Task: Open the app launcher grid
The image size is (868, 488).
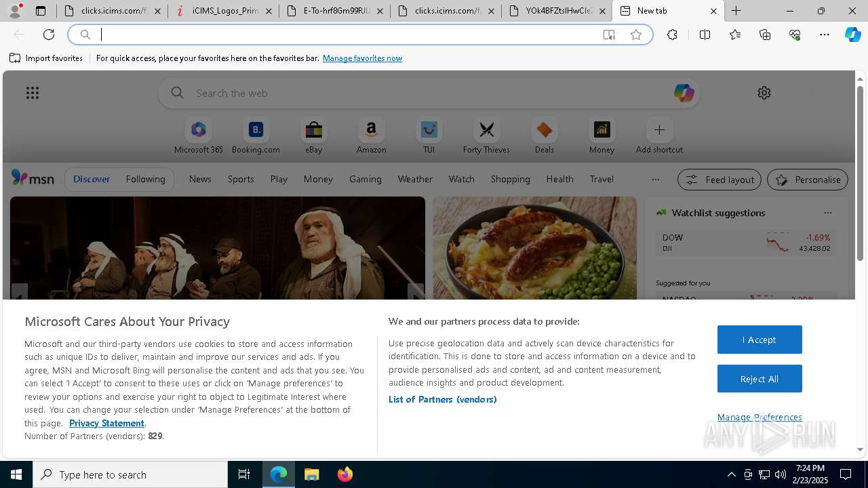Action: 33,93
